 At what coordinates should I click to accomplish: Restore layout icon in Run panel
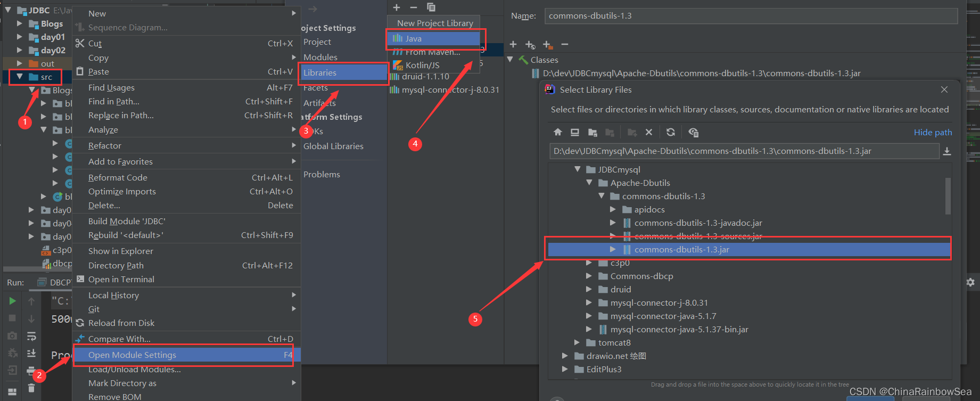pyautogui.click(x=12, y=391)
